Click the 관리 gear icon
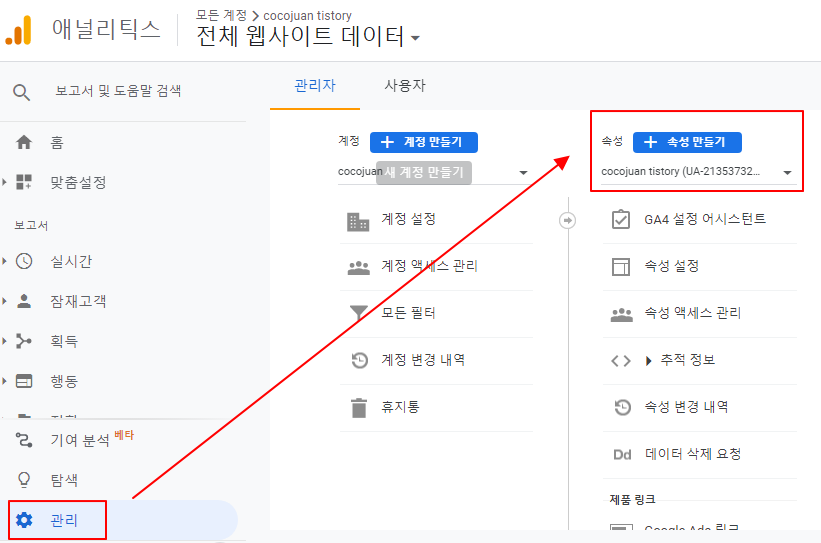This screenshot has height=543, width=821. click(x=24, y=520)
